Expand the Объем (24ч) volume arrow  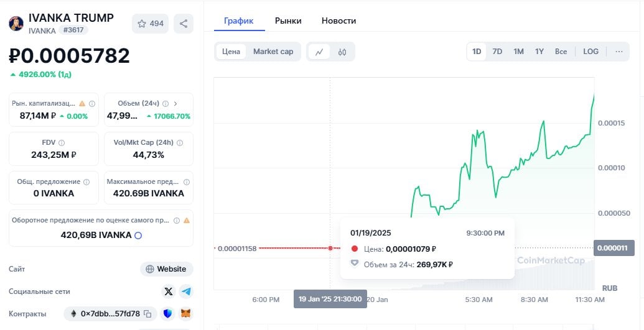(x=175, y=103)
